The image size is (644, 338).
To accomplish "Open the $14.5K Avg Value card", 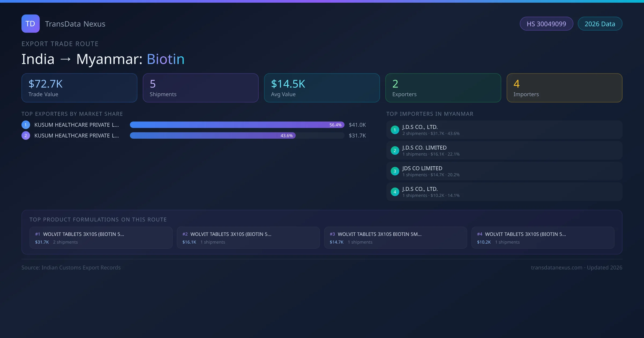I will pos(322,88).
